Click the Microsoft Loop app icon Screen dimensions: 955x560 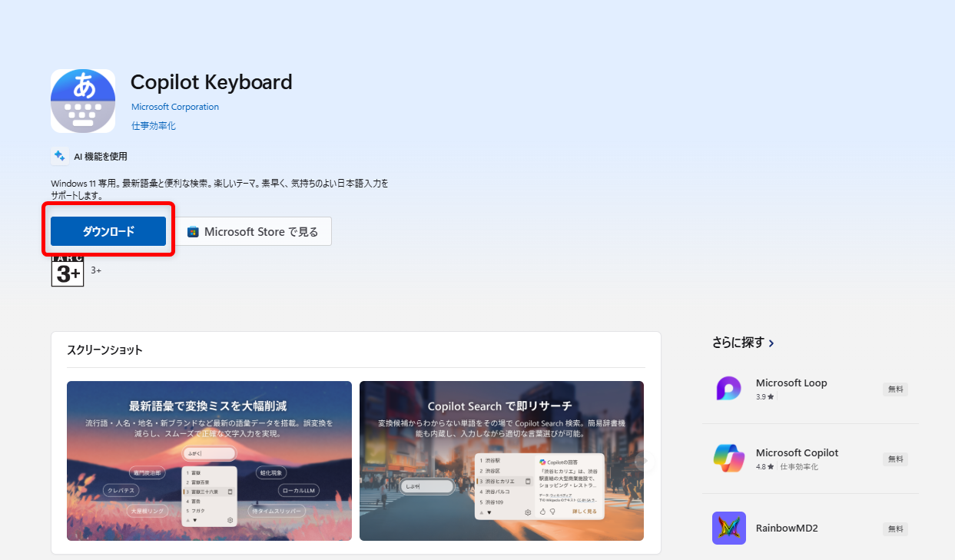coord(728,389)
